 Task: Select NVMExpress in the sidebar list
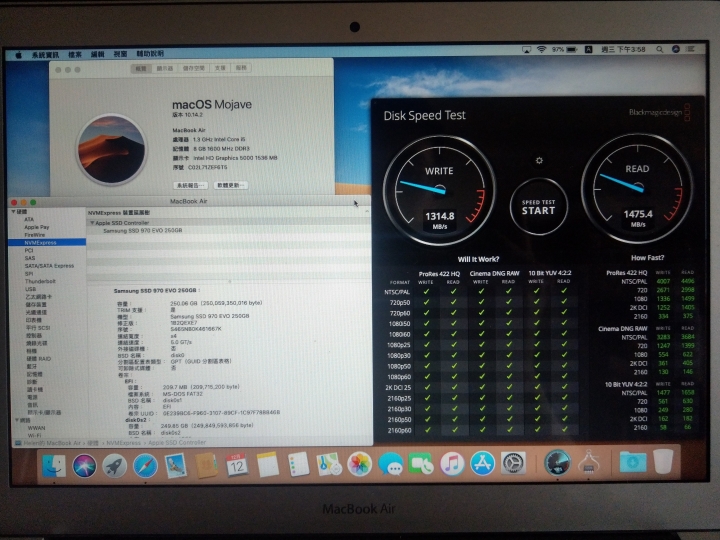47,242
